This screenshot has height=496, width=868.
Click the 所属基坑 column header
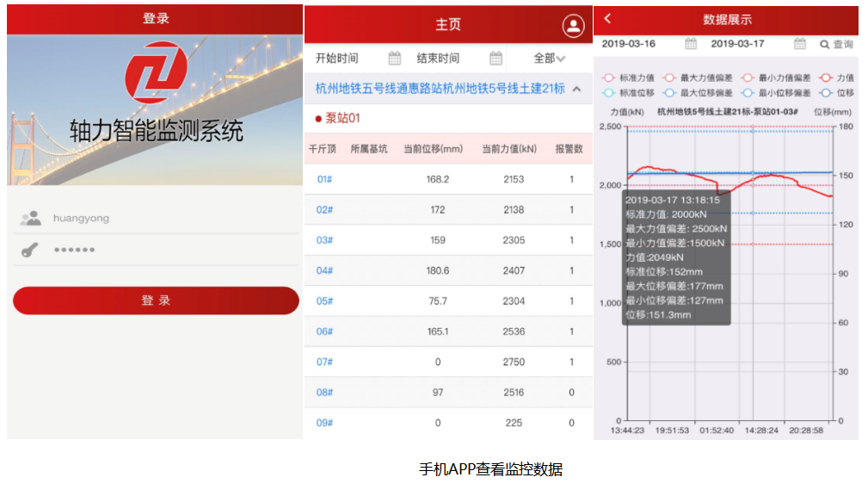369,149
